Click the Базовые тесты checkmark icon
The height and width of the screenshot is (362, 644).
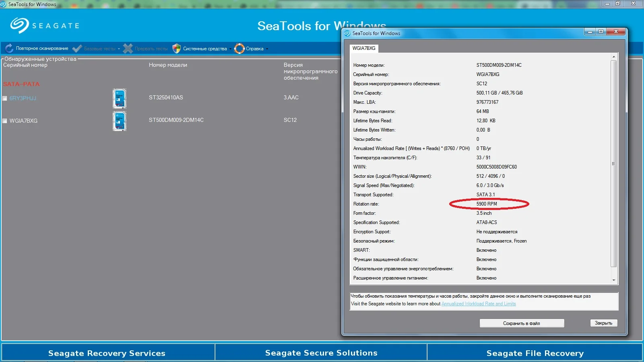pos(77,49)
